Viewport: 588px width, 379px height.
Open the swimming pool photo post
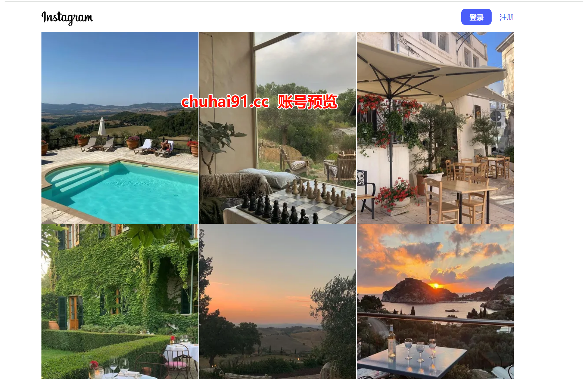click(120, 128)
